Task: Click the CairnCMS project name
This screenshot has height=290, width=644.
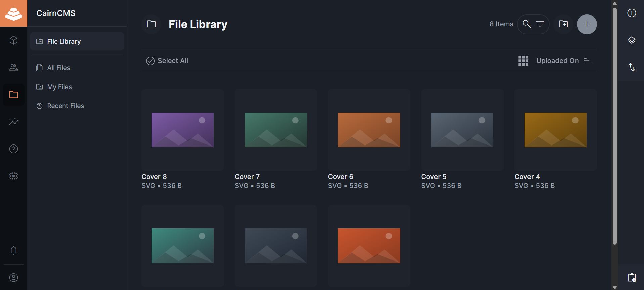Action: click(56, 13)
